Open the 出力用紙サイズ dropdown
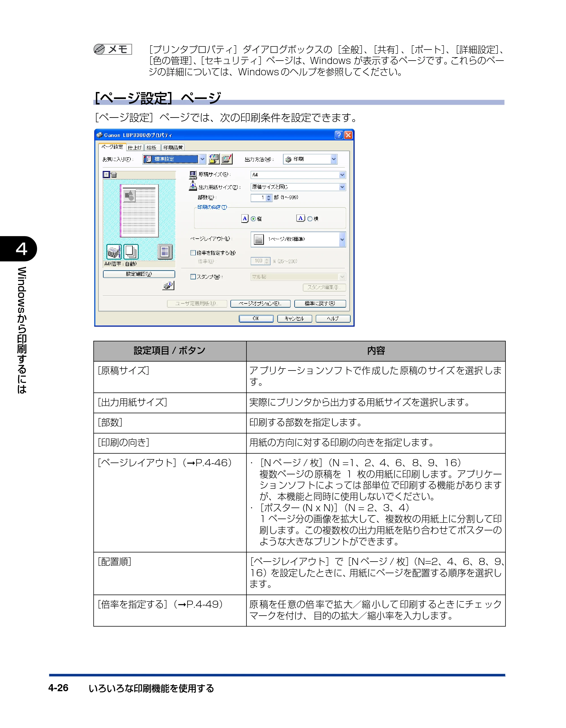The image size is (566, 728). (298, 187)
